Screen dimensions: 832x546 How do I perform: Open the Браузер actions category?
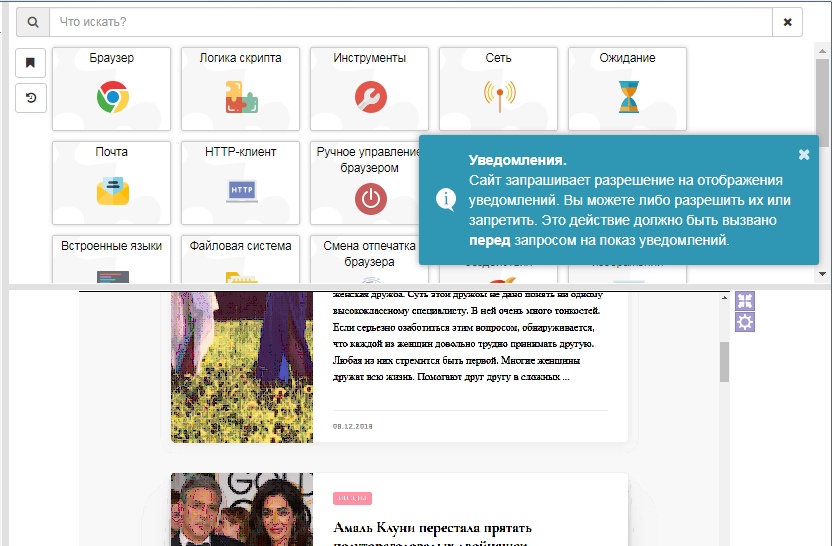(111, 89)
